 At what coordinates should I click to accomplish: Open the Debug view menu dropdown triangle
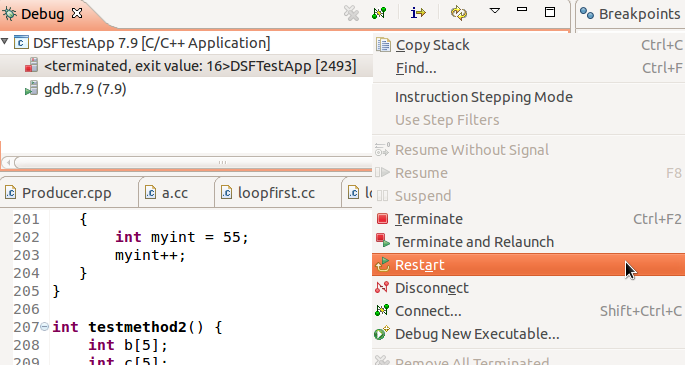coord(495,10)
